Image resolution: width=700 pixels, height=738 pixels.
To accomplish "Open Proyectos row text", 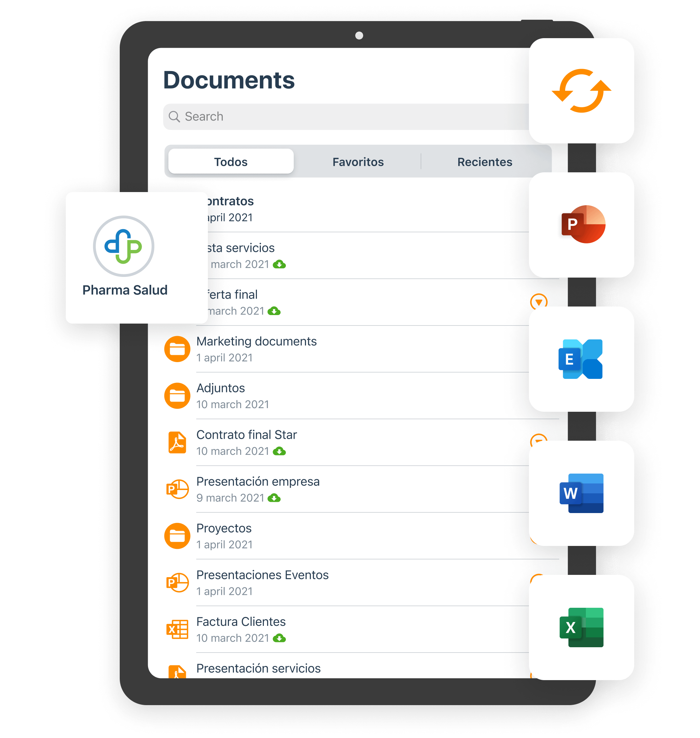I will (224, 528).
